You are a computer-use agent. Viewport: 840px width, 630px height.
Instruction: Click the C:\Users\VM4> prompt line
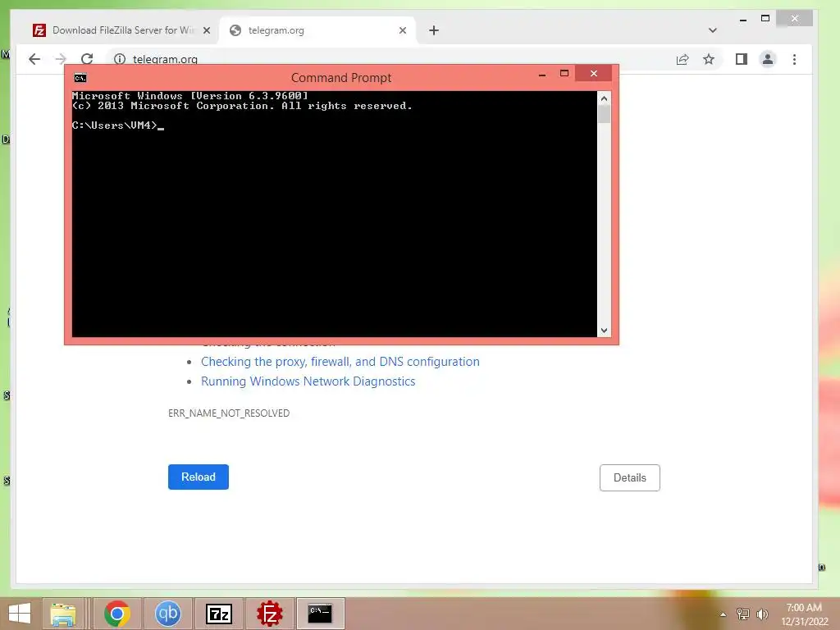(x=118, y=126)
